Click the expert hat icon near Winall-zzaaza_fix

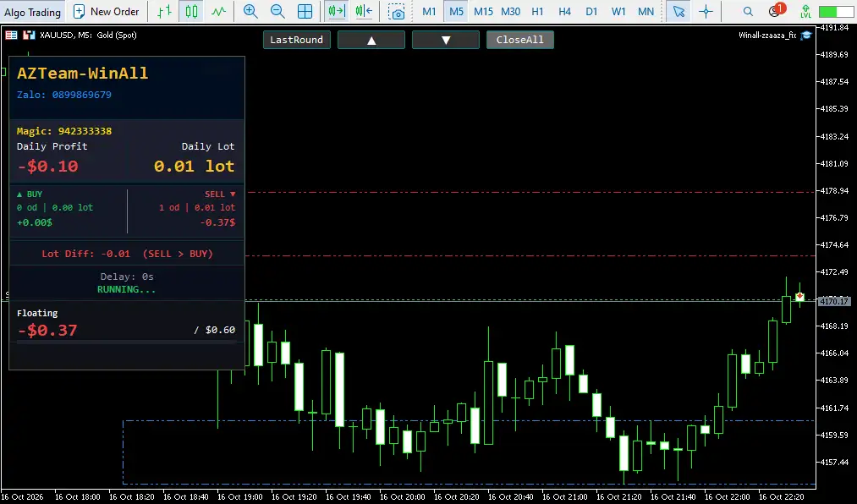806,36
